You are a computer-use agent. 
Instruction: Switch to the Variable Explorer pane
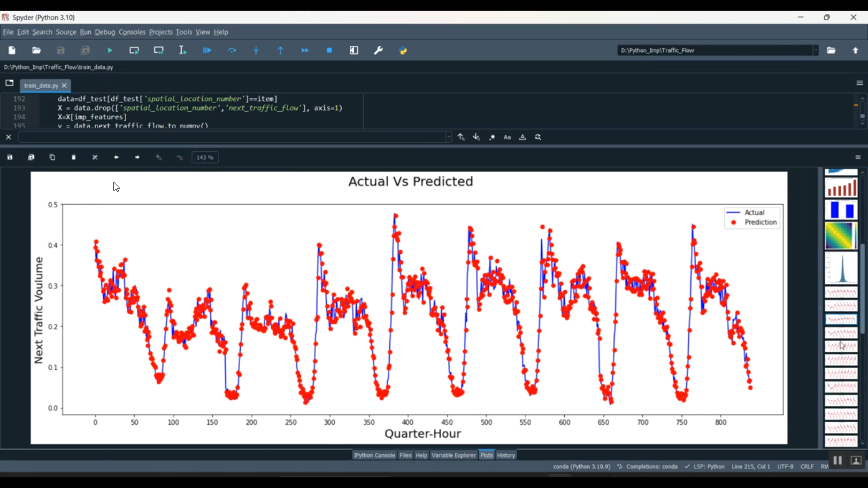453,455
